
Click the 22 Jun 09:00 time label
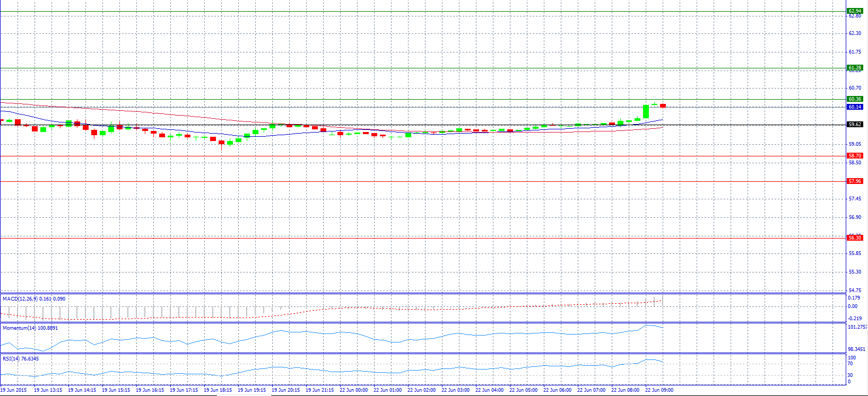(659, 390)
